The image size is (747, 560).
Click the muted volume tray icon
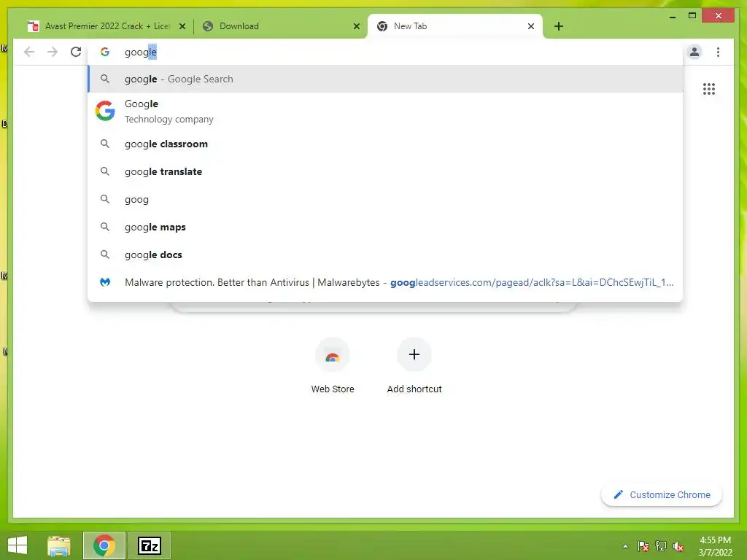678,546
